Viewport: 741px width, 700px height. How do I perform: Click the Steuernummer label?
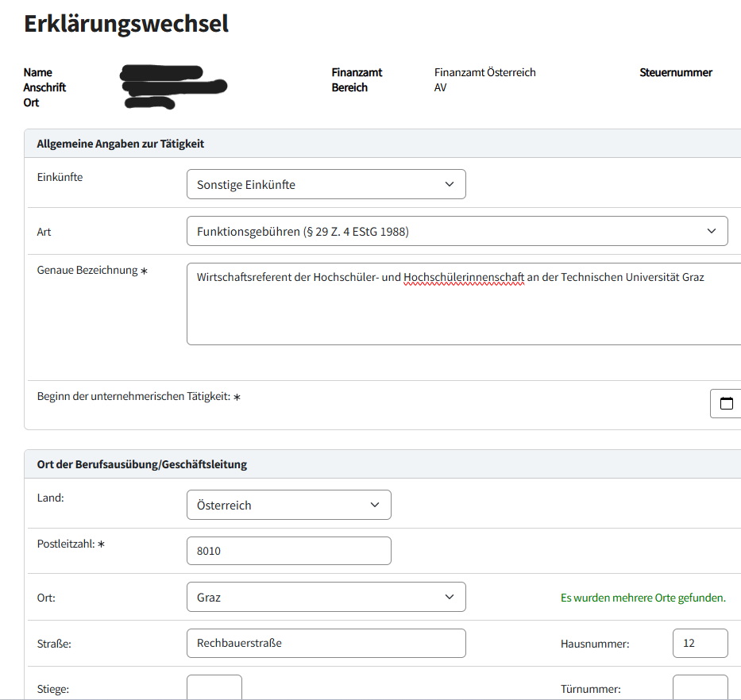(x=676, y=72)
